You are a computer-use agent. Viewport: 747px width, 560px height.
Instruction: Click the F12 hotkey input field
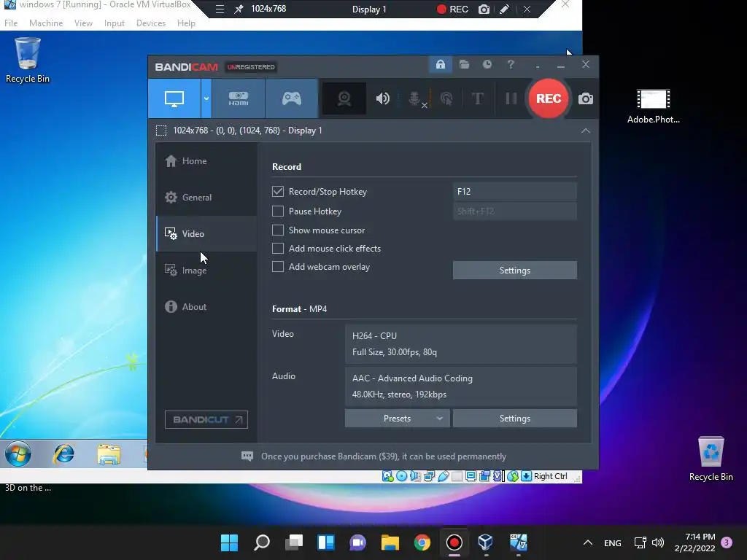[514, 192]
